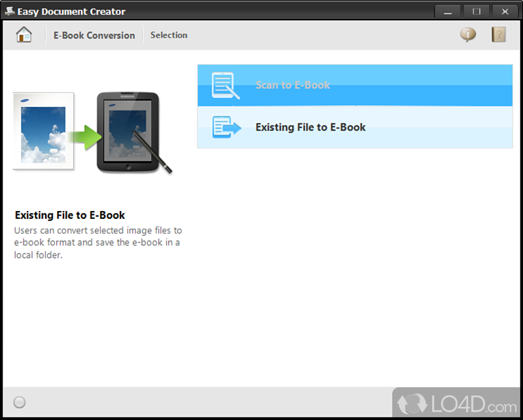Select the E-Book Conversion breadcrumb
523x420 pixels.
click(94, 35)
